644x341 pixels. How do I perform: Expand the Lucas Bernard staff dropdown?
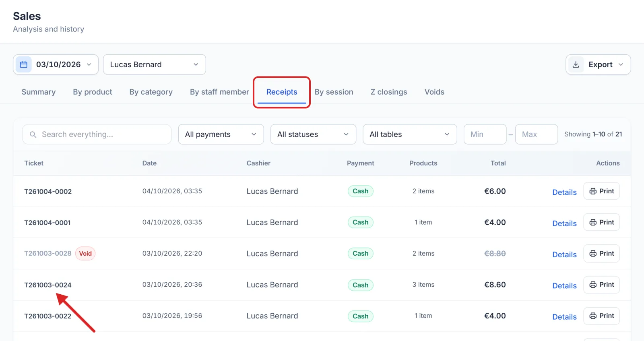[155, 64]
